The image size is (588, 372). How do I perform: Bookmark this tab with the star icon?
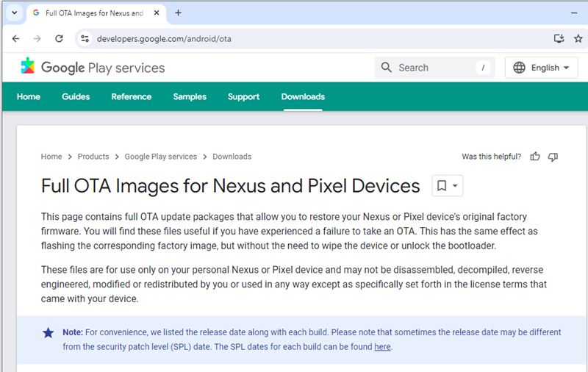tap(578, 38)
